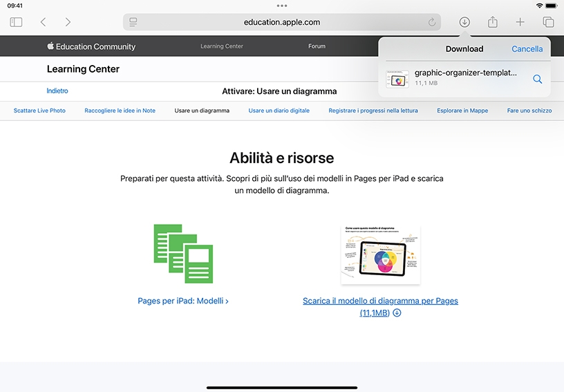Screen dimensions: 564x392
Task: Go back via Indietro link
Action: pyautogui.click(x=57, y=91)
